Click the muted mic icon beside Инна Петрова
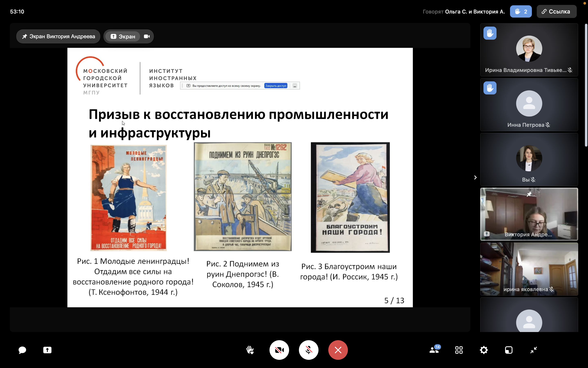Screen dimensions: 588x368 pyautogui.click(x=548, y=125)
